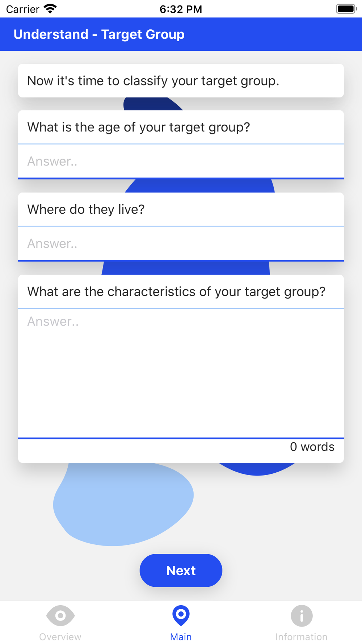Tap the 0 words counter
Viewport: 362px width, 644px height.
pyautogui.click(x=312, y=447)
